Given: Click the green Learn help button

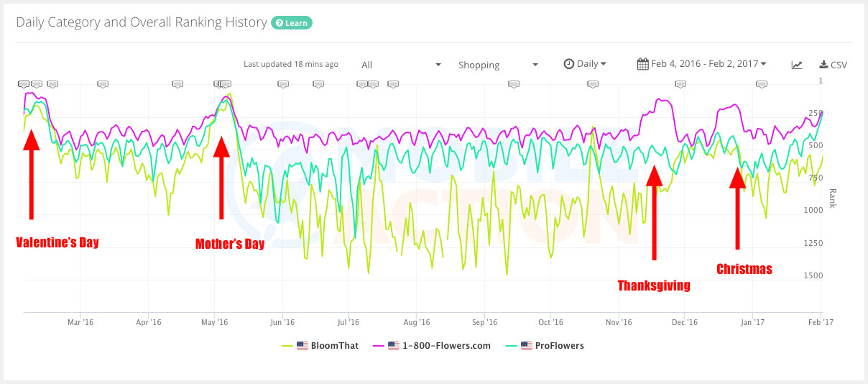Looking at the screenshot, I should coord(291,23).
